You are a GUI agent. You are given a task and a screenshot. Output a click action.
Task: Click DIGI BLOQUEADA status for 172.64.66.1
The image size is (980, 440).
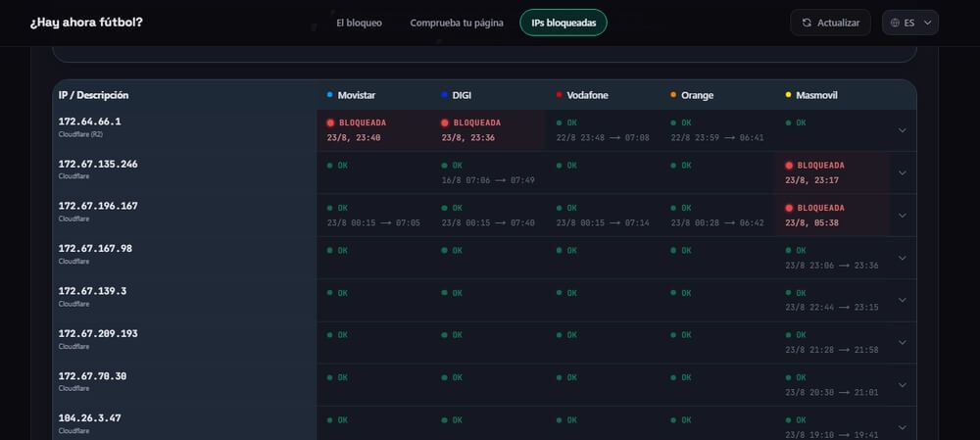click(x=470, y=123)
